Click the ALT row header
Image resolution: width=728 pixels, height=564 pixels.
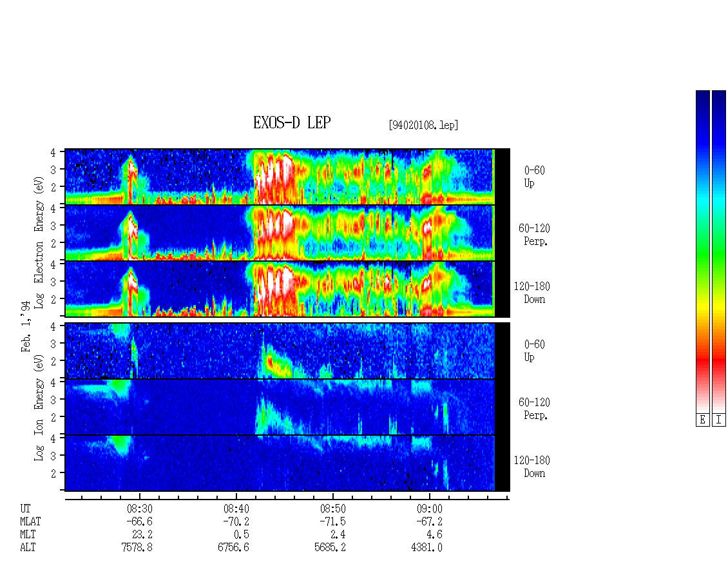tap(28, 548)
